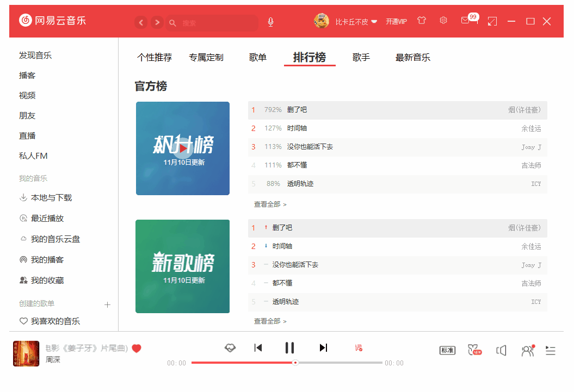Open 发现音乐 in the sidebar
This screenshot has width=574, height=392.
coord(35,55)
